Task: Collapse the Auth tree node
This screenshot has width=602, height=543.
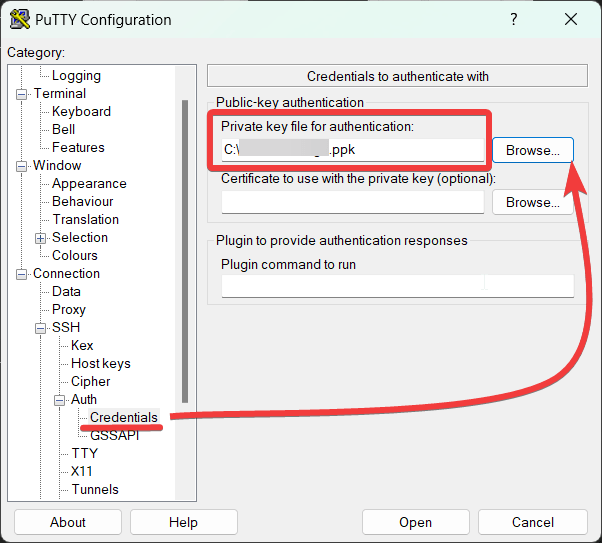Action: click(x=60, y=399)
